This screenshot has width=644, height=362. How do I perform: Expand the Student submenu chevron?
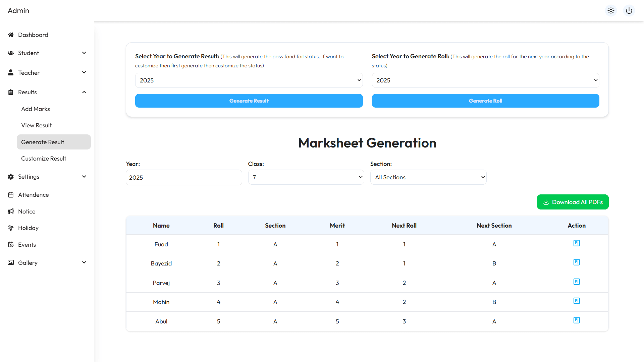tap(84, 53)
